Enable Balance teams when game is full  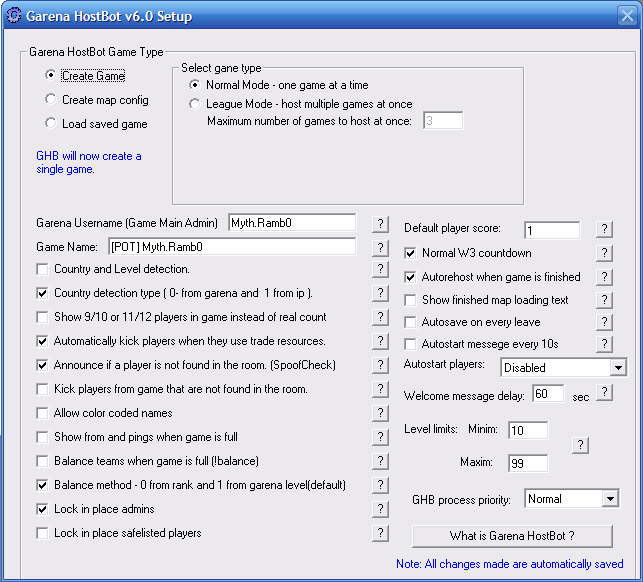(x=42, y=461)
